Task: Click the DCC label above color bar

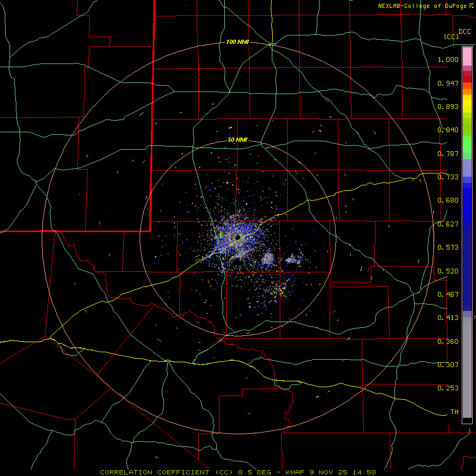Action: click(465, 31)
